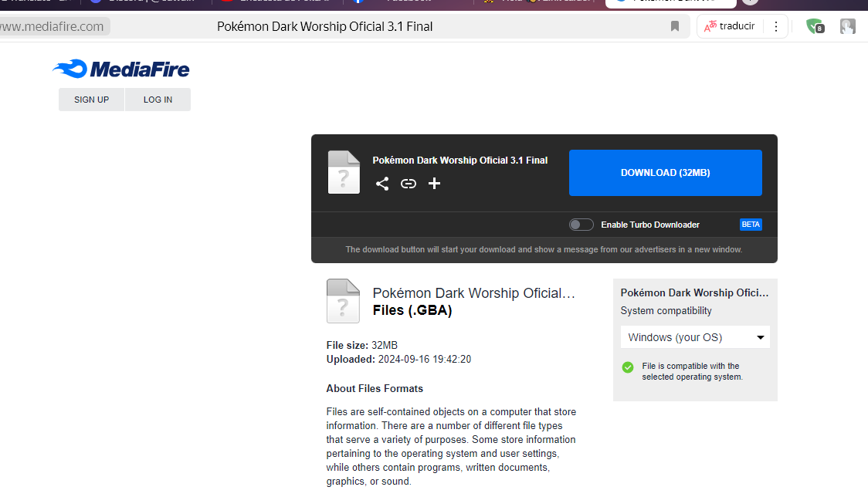This screenshot has width=868, height=497.
Task: Open the three-dot menu beside traducir
Action: [x=775, y=27]
